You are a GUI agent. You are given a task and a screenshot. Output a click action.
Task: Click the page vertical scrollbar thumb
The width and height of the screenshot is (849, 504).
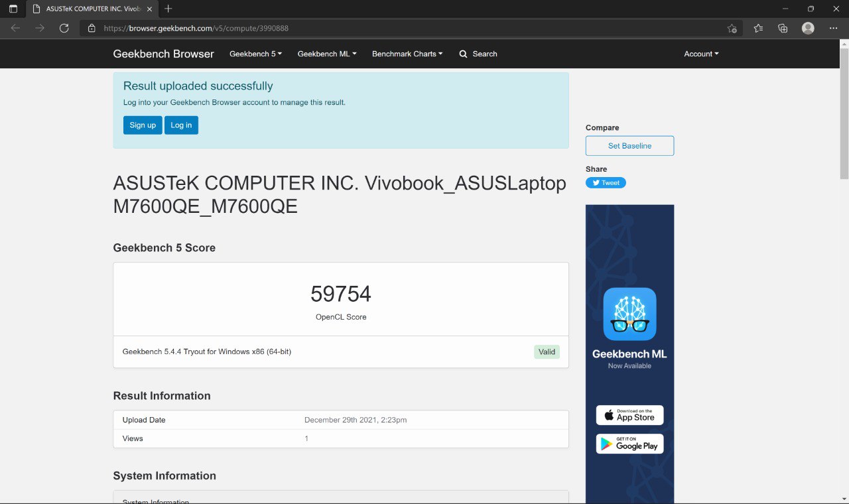[x=844, y=113]
